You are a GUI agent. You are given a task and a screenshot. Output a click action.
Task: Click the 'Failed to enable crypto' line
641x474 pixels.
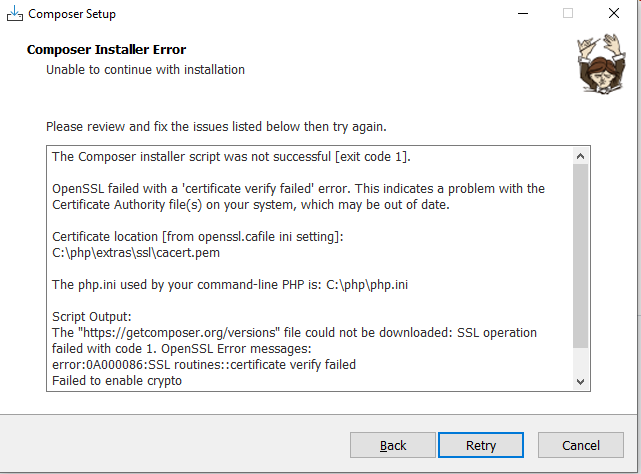[x=117, y=380]
